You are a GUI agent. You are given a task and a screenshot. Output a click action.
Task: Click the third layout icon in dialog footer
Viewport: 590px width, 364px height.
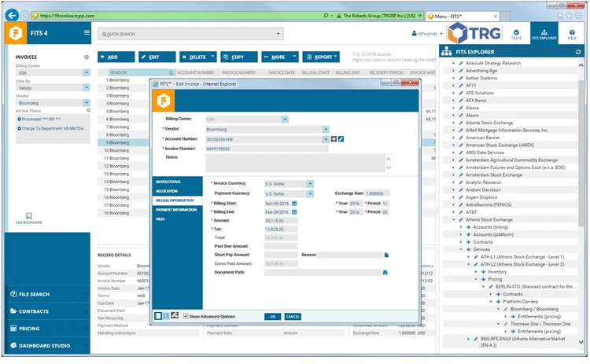(175, 316)
